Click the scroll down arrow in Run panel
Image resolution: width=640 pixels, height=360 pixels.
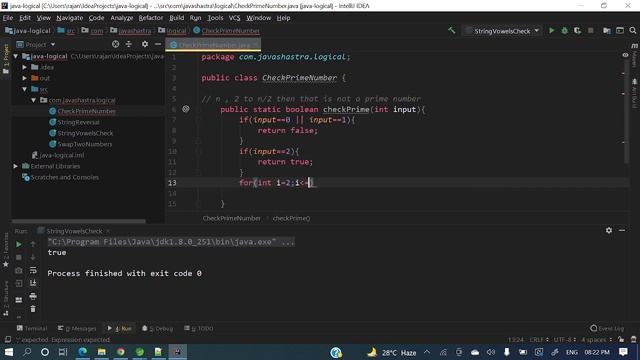[x=33, y=257]
